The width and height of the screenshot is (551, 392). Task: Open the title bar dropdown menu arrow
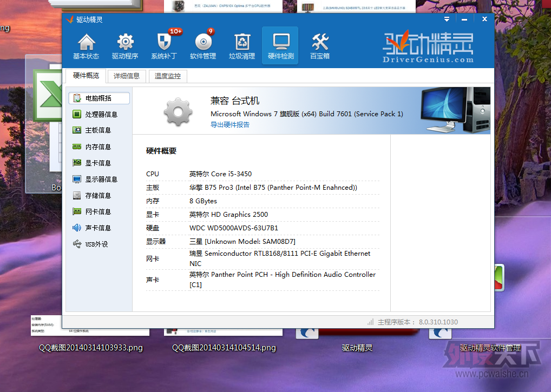[447, 19]
